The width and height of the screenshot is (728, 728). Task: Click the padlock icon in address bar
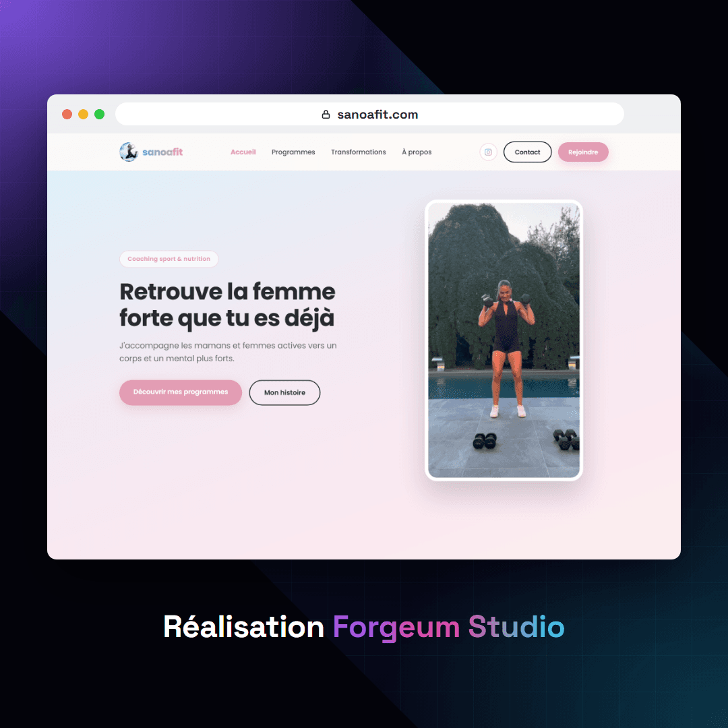pyautogui.click(x=326, y=114)
